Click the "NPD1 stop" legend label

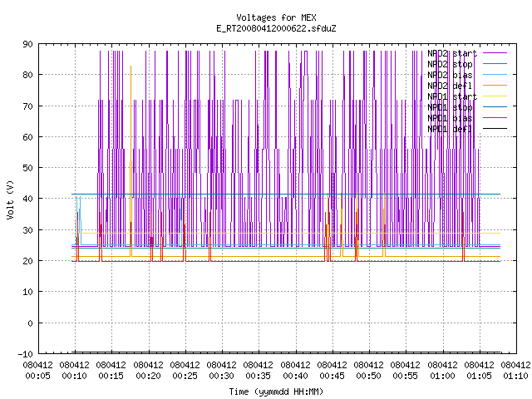(x=450, y=107)
